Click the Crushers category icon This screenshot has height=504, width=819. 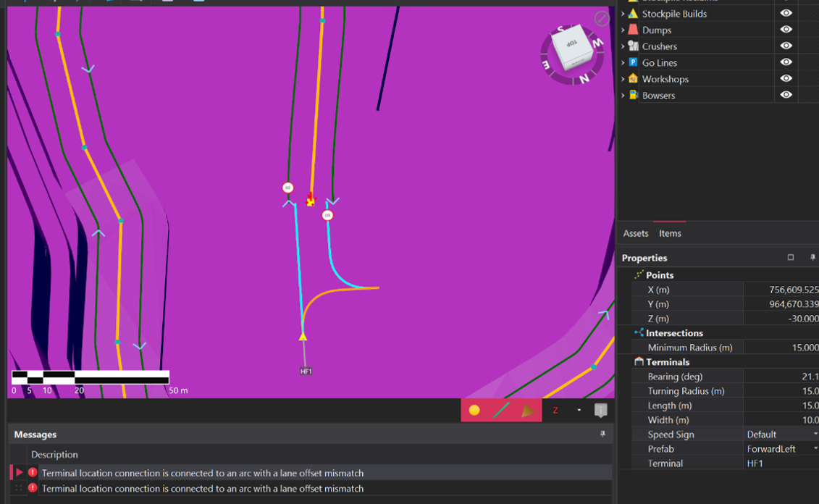[x=633, y=46]
